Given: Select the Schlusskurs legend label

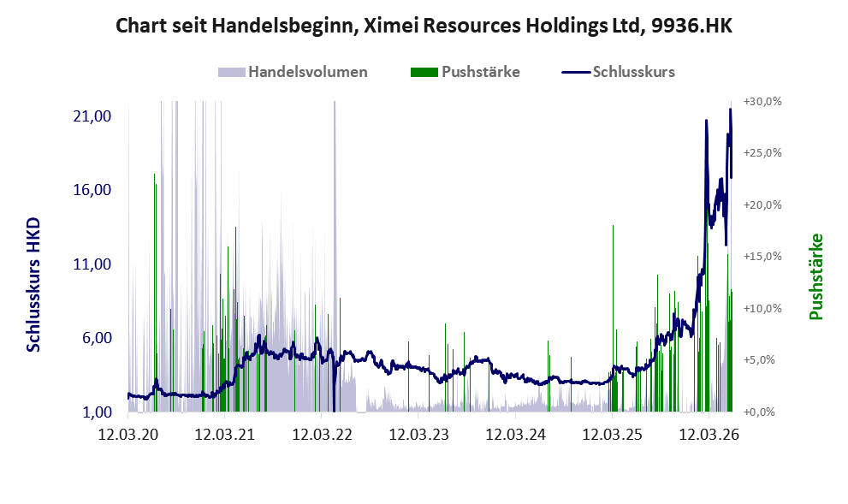Looking at the screenshot, I should click(x=634, y=72).
